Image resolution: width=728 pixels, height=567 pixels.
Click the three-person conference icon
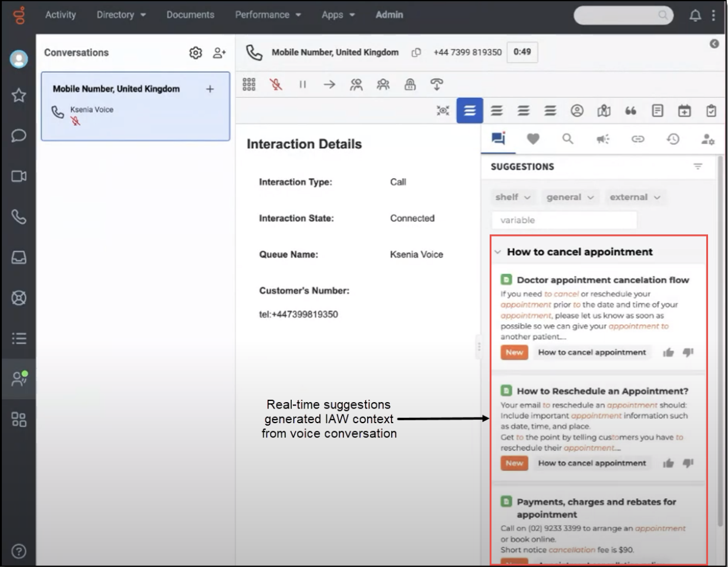coord(383,85)
